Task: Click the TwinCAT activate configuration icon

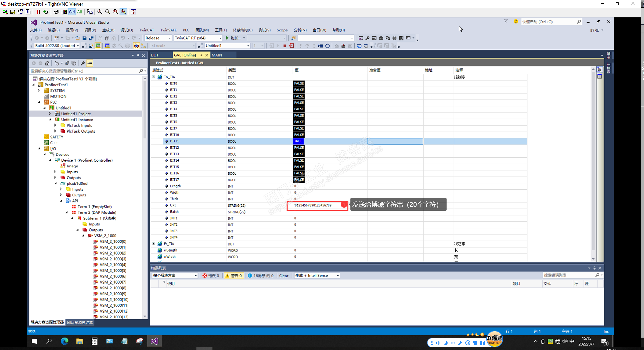Action: tap(91, 46)
